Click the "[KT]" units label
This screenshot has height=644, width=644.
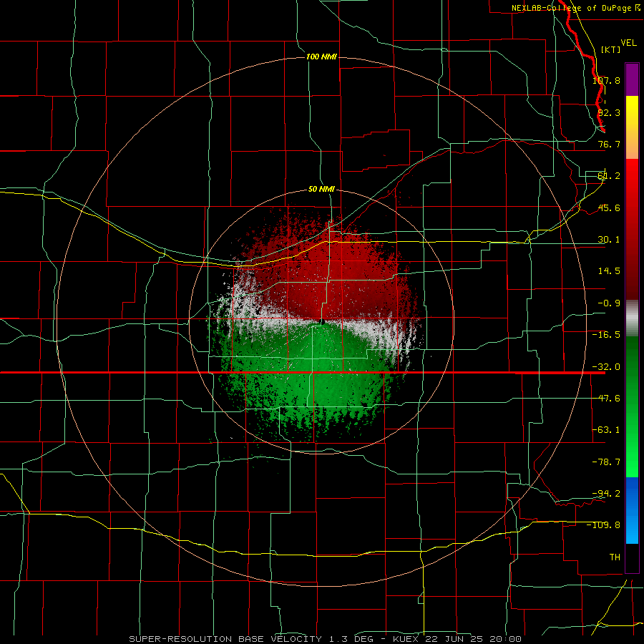[611, 49]
